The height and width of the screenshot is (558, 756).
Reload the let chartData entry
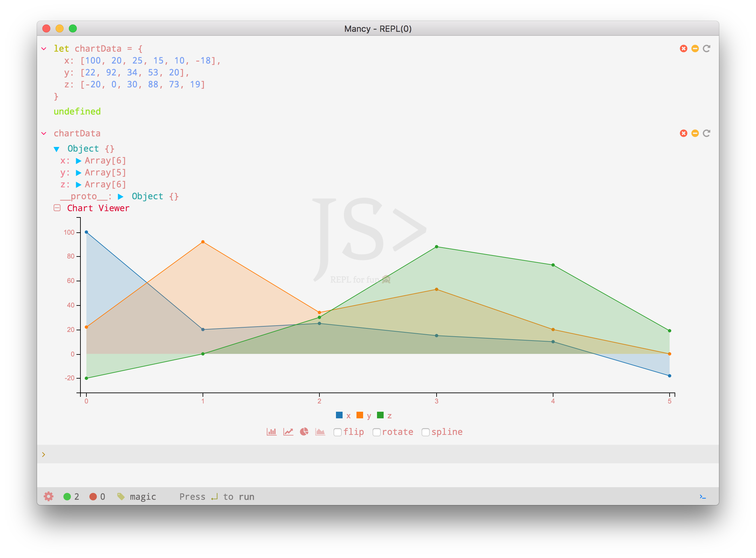706,49
